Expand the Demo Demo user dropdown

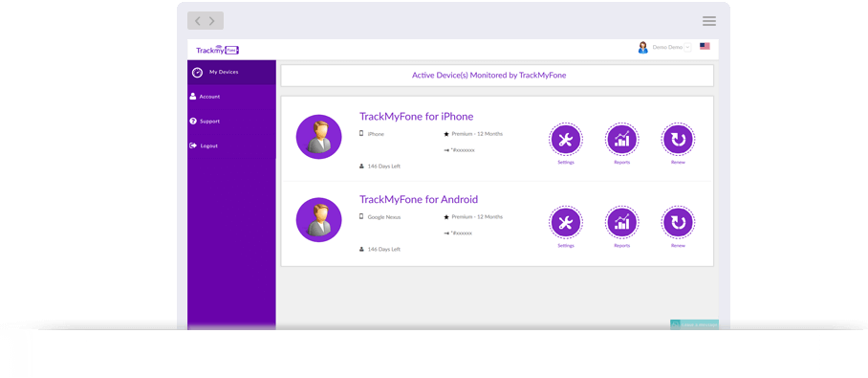point(687,47)
